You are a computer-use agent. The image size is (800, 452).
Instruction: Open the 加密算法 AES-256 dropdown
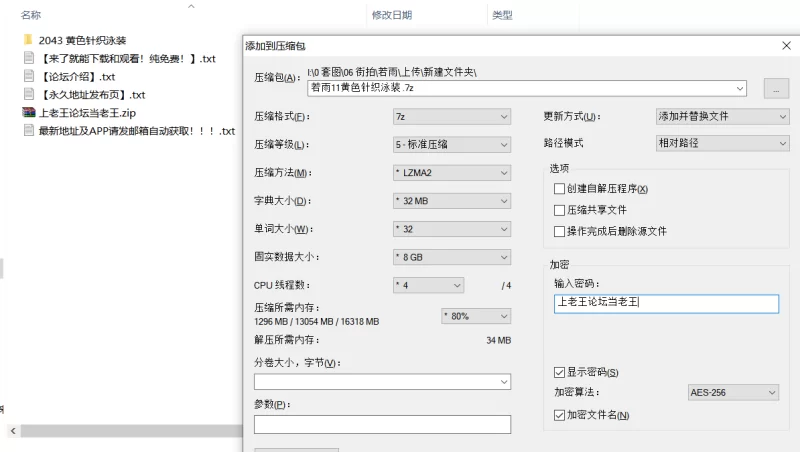click(733, 393)
